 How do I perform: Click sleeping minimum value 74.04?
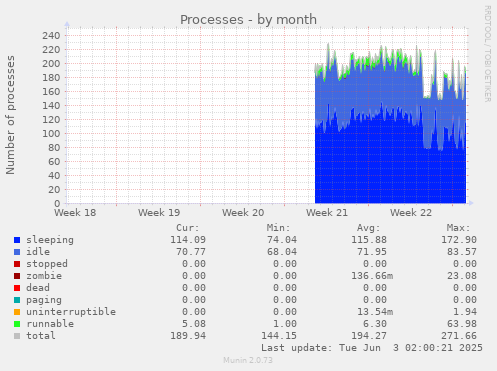[x=282, y=240]
